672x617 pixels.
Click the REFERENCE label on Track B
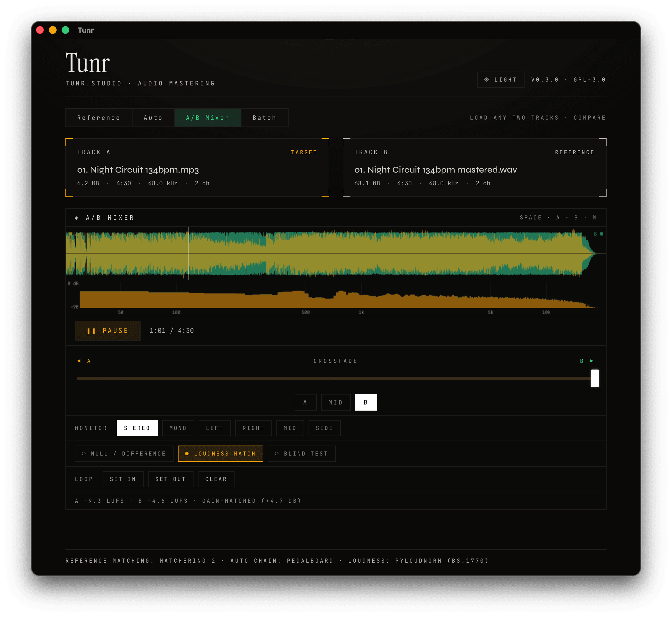coord(575,152)
